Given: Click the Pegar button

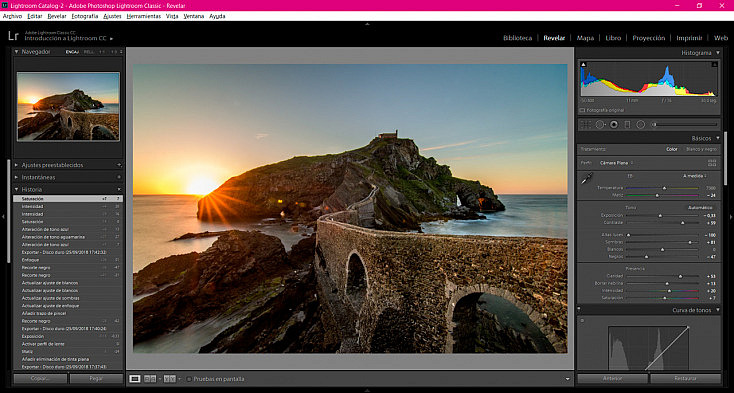Looking at the screenshot, I should click(x=96, y=378).
